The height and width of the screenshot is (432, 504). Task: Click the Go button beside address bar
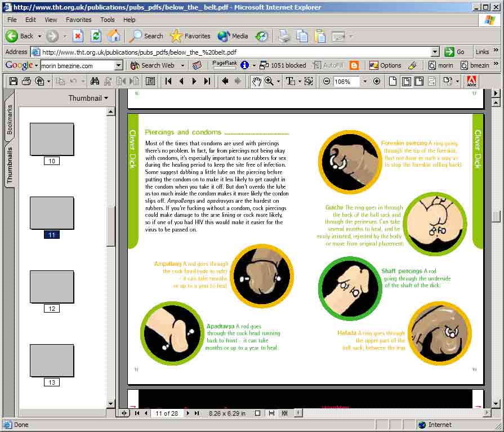(455, 52)
